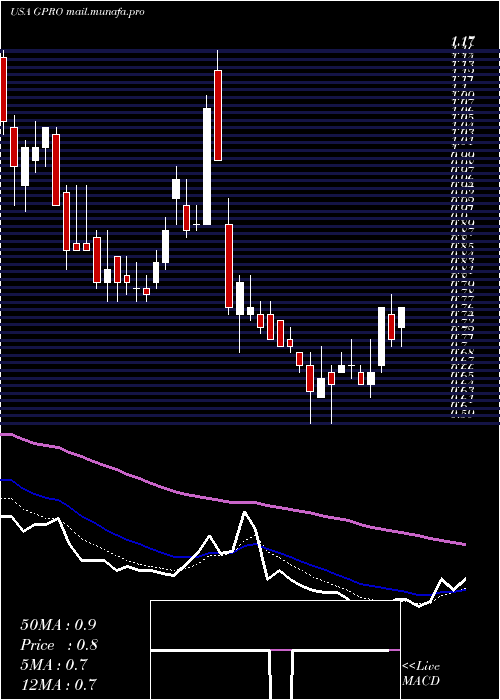Click the 1.17 top price label
Screen dimensions: 500x700
(x=462, y=42)
